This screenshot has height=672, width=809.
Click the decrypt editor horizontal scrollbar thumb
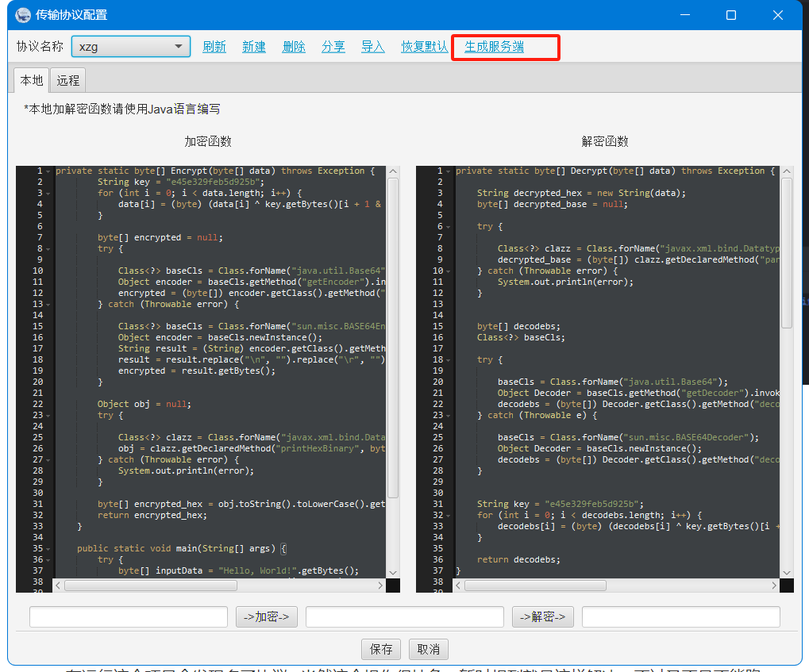(x=536, y=586)
